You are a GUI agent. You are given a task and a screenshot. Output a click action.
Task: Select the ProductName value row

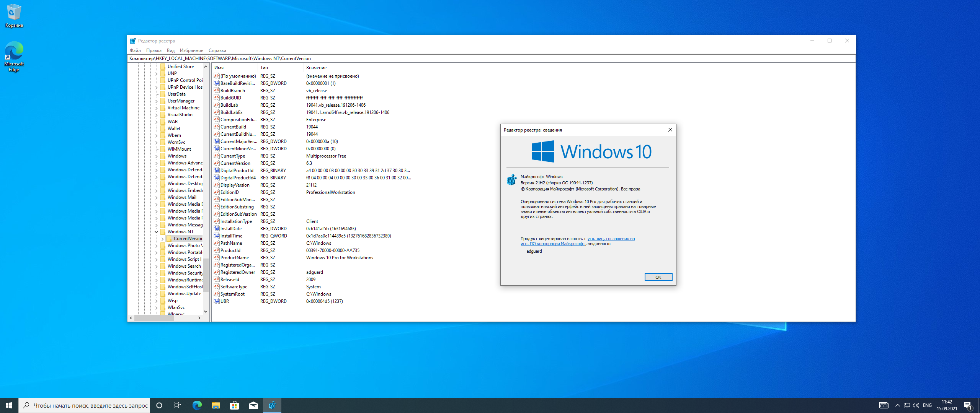point(313,257)
